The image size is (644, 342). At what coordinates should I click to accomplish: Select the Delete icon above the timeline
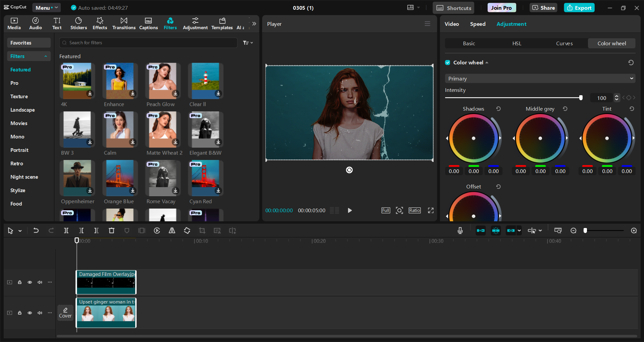coord(111,231)
